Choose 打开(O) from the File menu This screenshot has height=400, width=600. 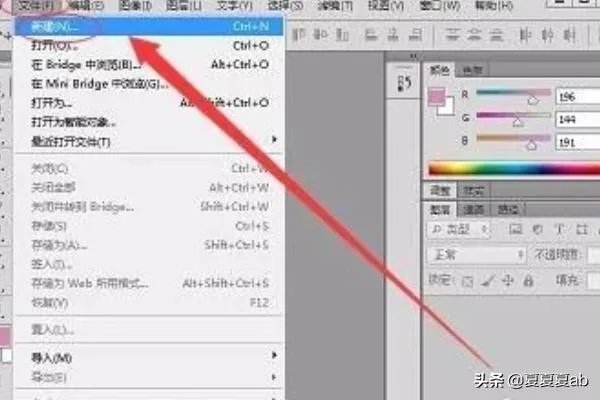click(x=149, y=46)
